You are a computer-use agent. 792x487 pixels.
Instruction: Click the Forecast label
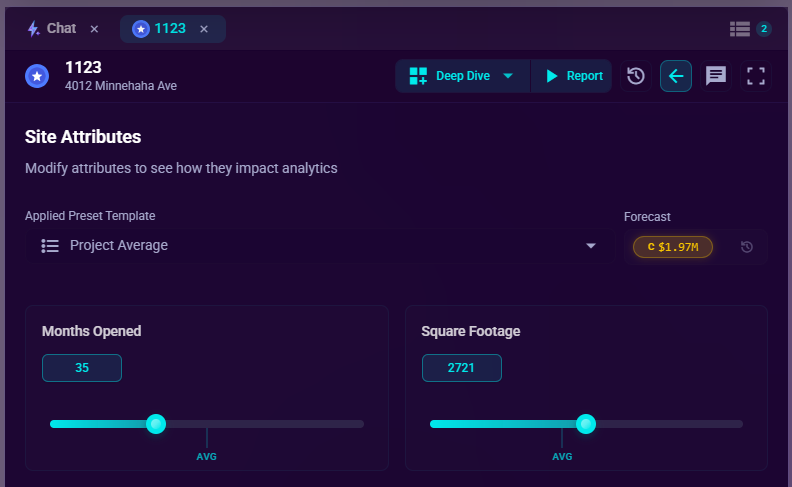point(647,217)
